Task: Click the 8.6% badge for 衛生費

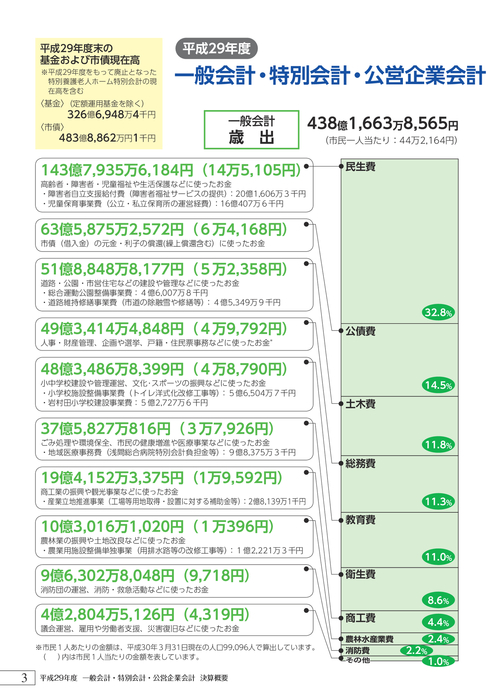Action: [x=438, y=600]
